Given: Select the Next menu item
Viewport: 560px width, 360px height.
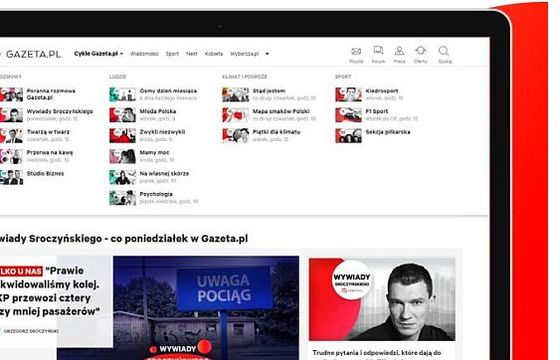Looking at the screenshot, I should [x=192, y=54].
